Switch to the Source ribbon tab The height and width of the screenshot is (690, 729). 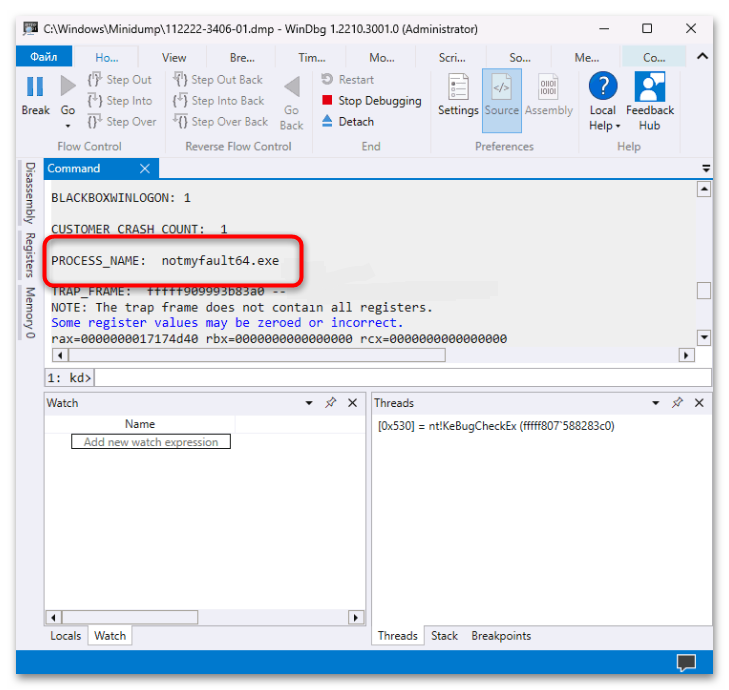[x=520, y=58]
